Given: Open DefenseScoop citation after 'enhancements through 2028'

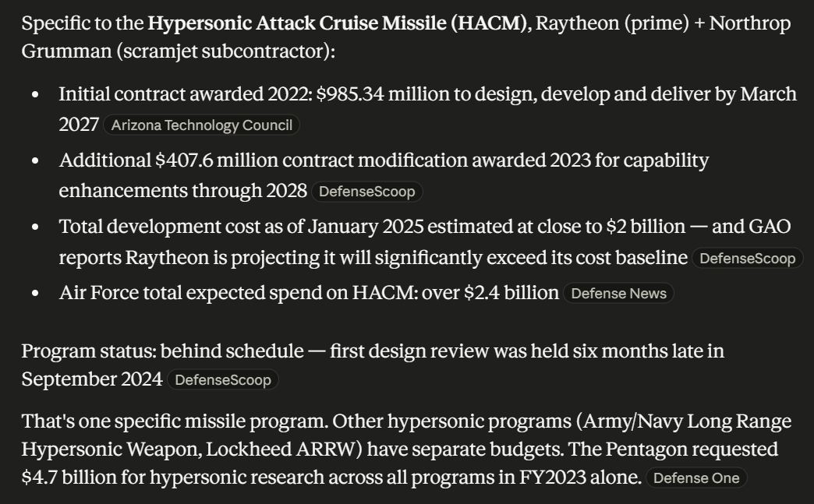Looking at the screenshot, I should pos(367,192).
